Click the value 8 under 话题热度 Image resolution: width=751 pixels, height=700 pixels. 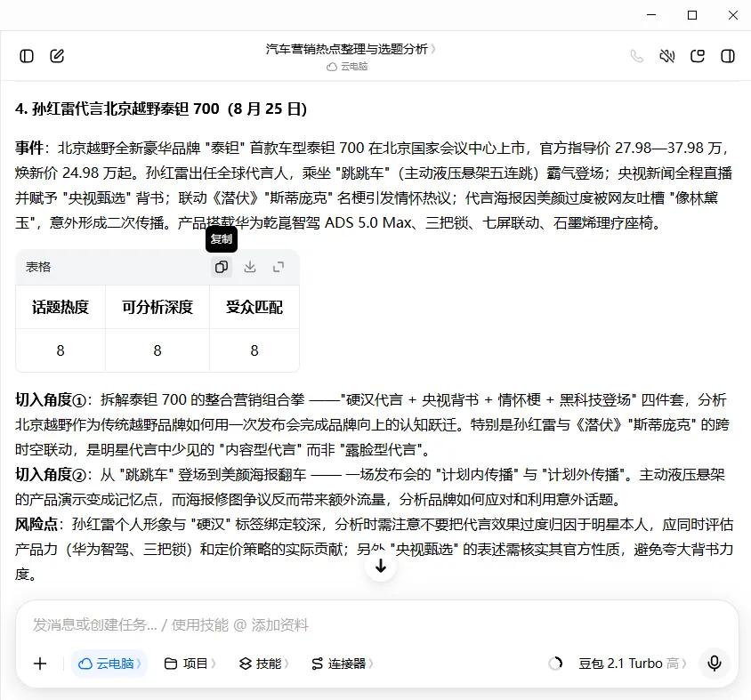tap(61, 350)
